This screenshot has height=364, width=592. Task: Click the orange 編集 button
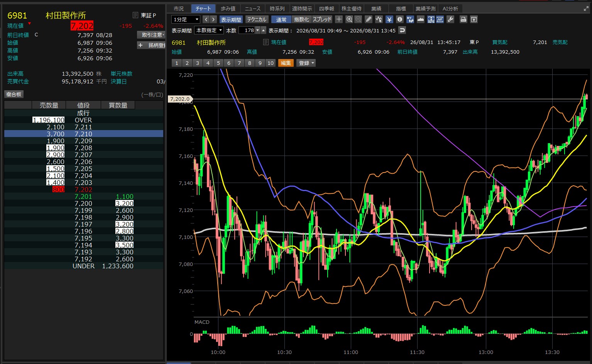(286, 63)
